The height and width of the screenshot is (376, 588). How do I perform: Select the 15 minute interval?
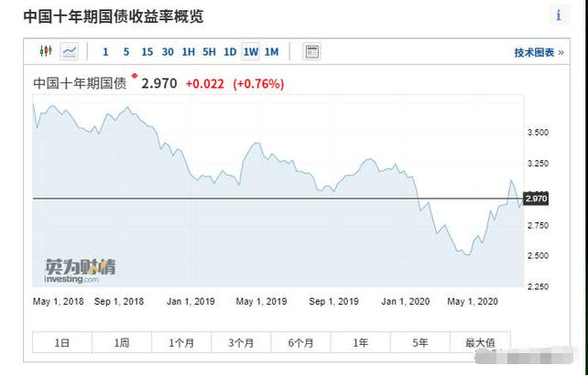pyautogui.click(x=147, y=51)
